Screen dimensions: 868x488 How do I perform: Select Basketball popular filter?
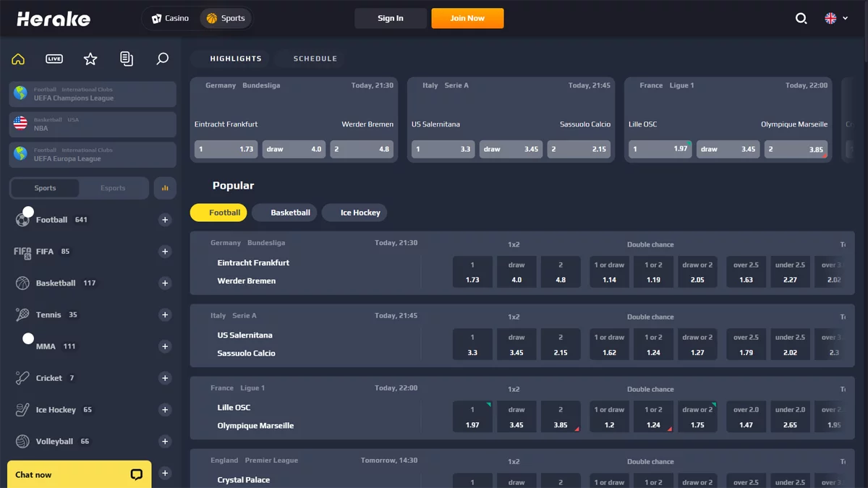click(x=284, y=213)
